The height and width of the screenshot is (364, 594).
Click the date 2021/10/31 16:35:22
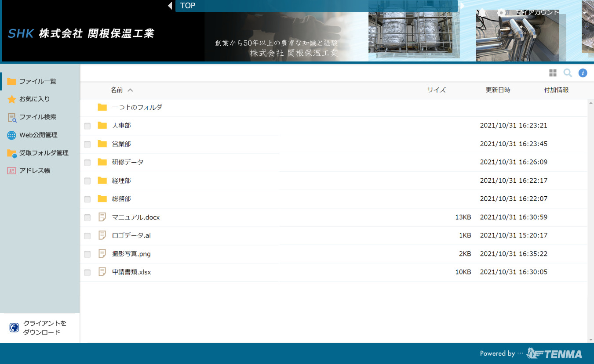coord(514,254)
